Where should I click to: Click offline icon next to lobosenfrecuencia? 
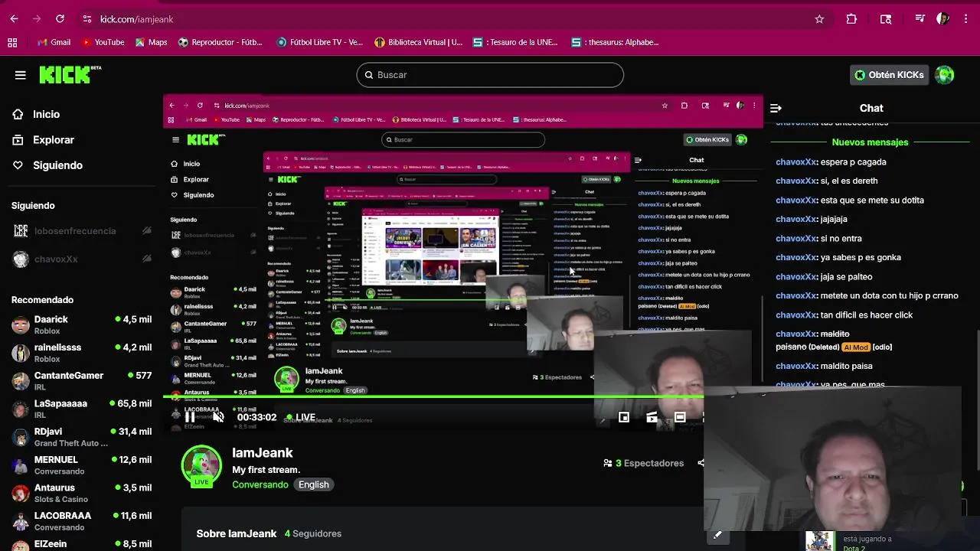coord(146,231)
